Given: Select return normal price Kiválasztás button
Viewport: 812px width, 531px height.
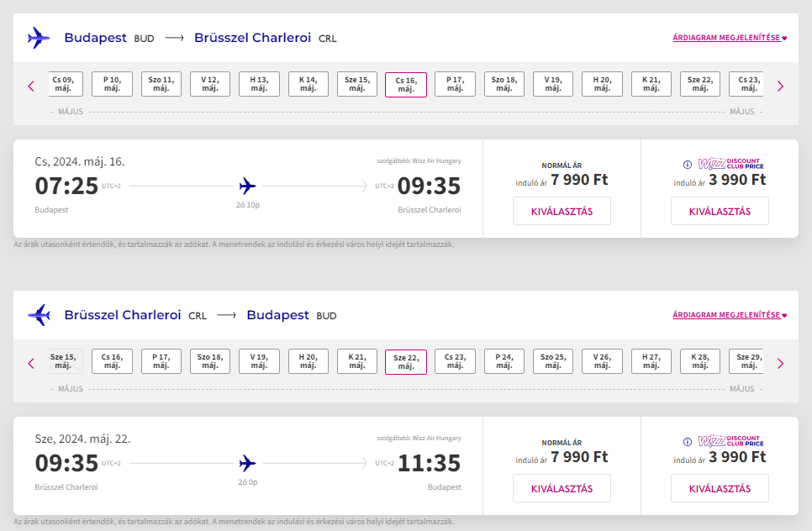Looking at the screenshot, I should (x=562, y=488).
